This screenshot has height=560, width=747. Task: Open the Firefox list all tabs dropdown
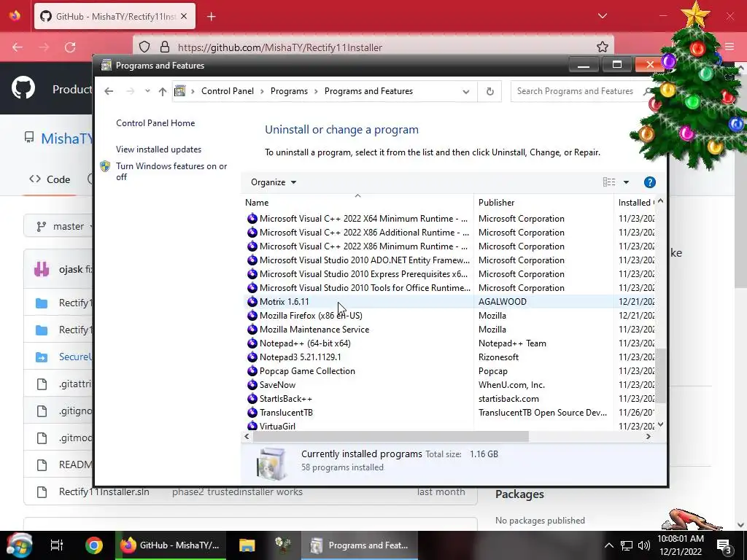602,16
